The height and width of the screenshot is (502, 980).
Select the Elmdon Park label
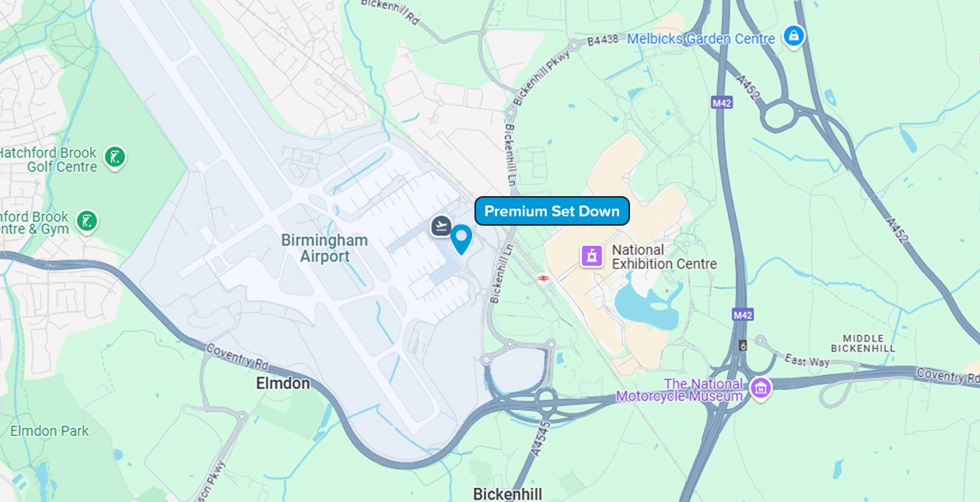49,430
